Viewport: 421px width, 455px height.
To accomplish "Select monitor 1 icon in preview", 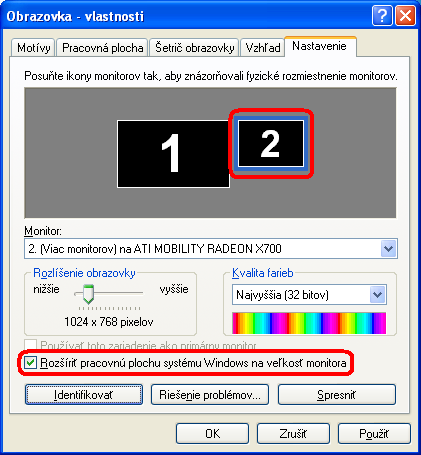I will click(173, 154).
